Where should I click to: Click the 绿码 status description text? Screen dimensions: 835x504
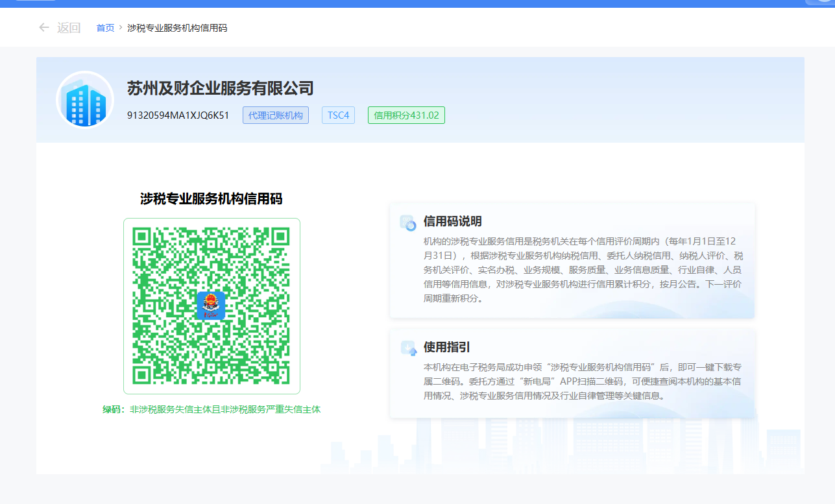coord(212,410)
